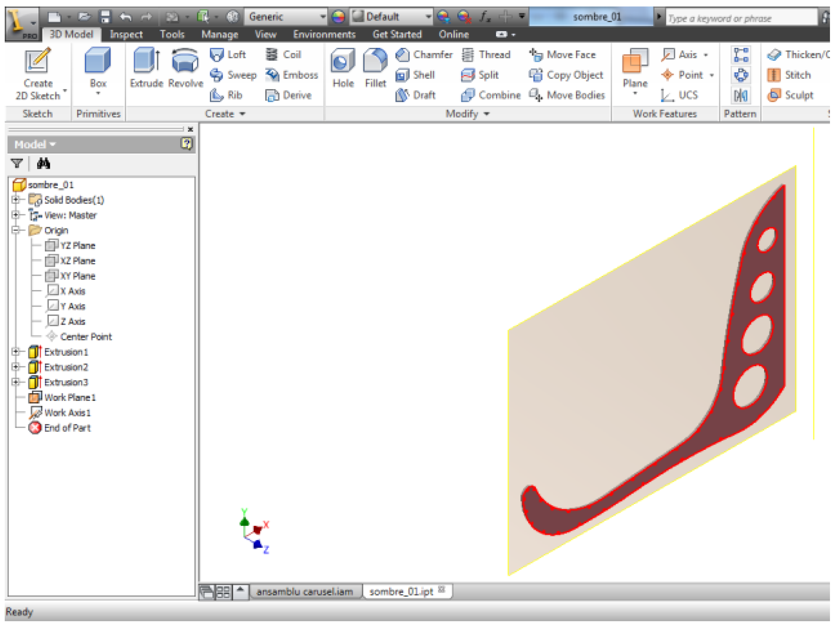
Task: Click the color wheel appearance icon
Action: click(x=338, y=17)
